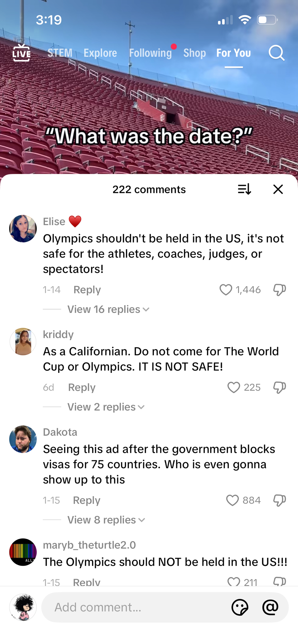Switch to the Explore tab

pyautogui.click(x=100, y=53)
